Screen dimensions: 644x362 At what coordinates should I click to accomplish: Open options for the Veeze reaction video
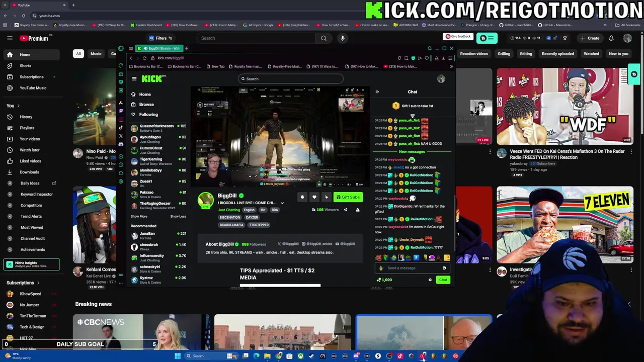pyautogui.click(x=631, y=152)
